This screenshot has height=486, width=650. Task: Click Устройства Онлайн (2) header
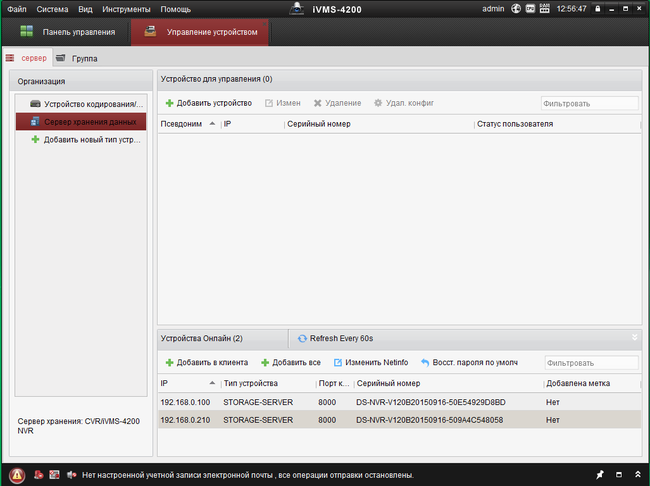point(201,338)
